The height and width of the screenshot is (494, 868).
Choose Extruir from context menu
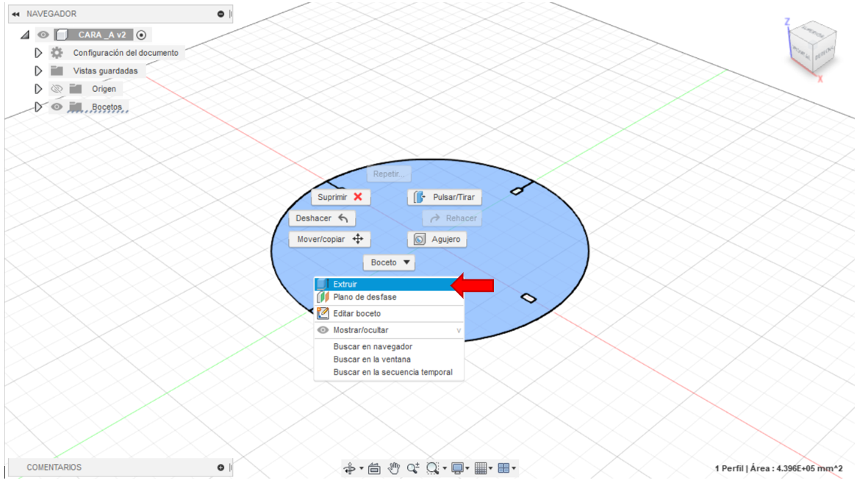389,284
